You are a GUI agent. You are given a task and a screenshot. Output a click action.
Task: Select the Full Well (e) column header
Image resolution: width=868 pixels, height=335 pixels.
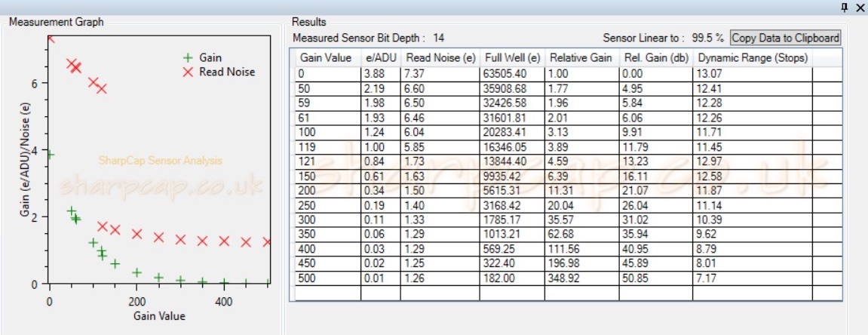512,58
